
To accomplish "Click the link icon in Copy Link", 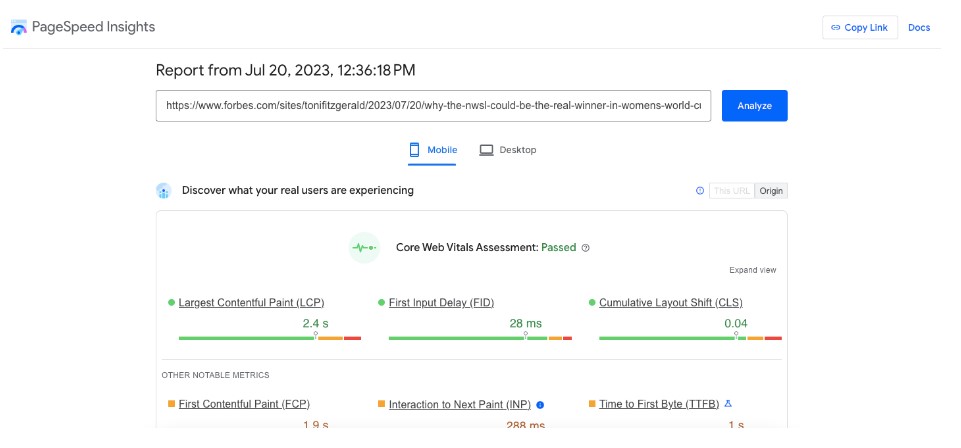I will 835,28.
